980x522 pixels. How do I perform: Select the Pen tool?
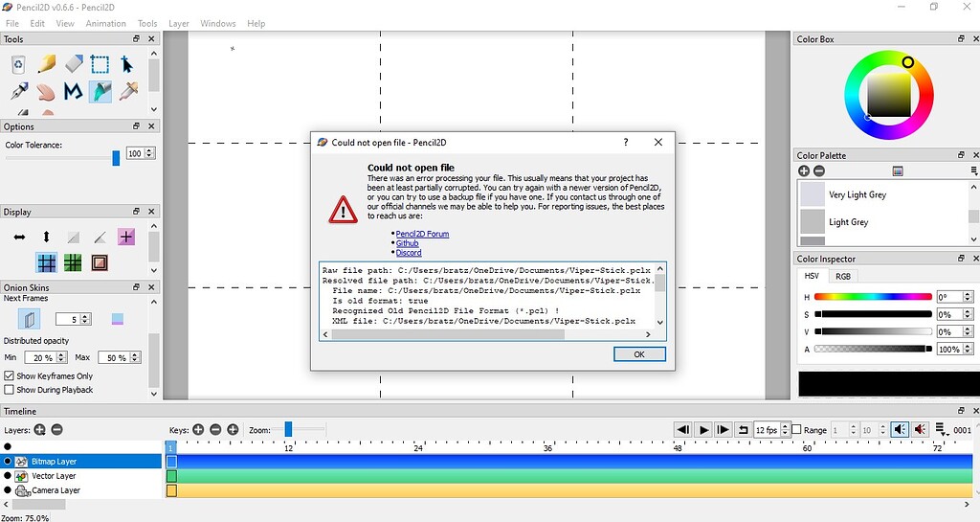19,91
